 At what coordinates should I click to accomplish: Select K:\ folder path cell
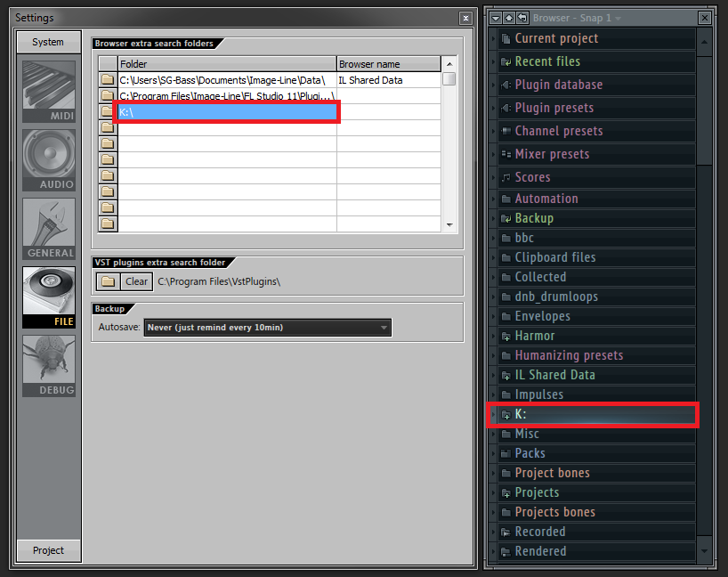[228, 112]
